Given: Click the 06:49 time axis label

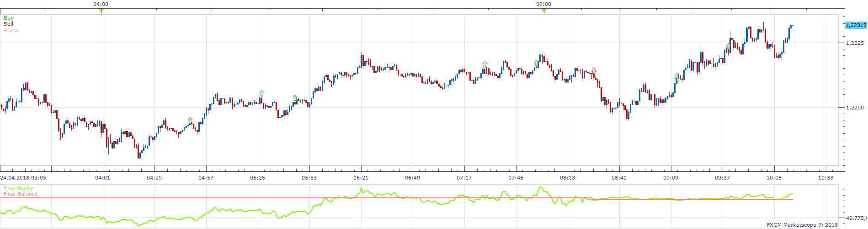Looking at the screenshot, I should 413,178.
